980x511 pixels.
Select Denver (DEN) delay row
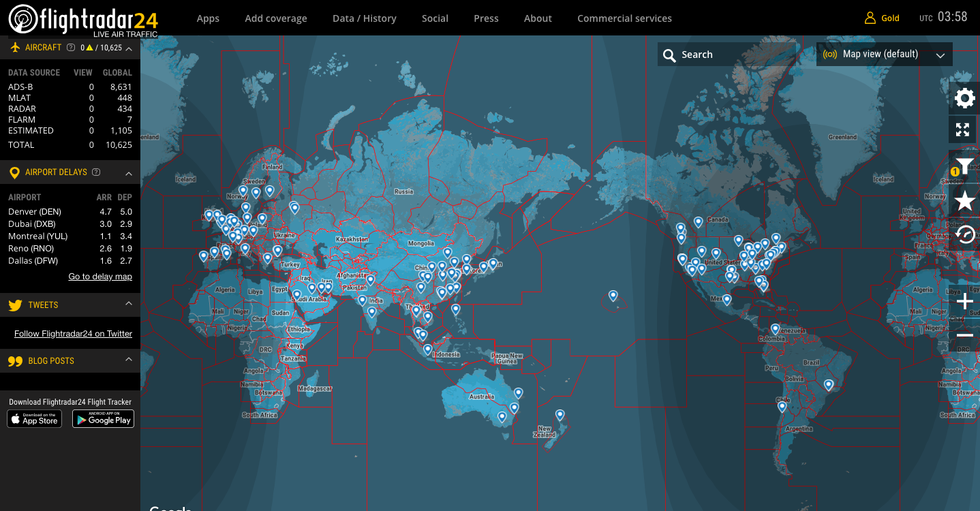click(70, 212)
